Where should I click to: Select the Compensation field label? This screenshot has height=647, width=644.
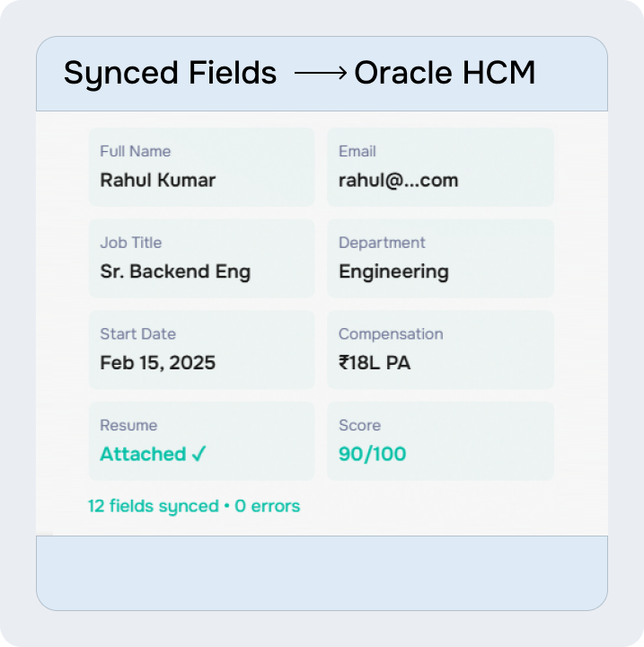point(391,334)
